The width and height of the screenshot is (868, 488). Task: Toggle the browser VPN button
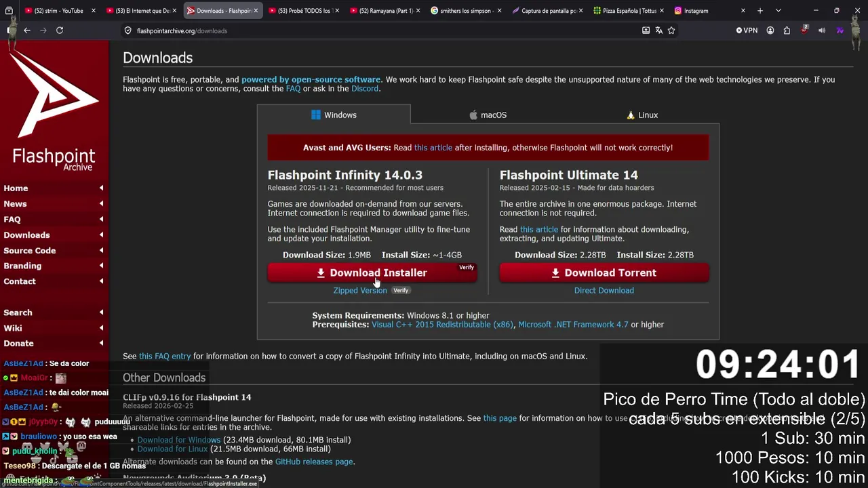click(747, 30)
